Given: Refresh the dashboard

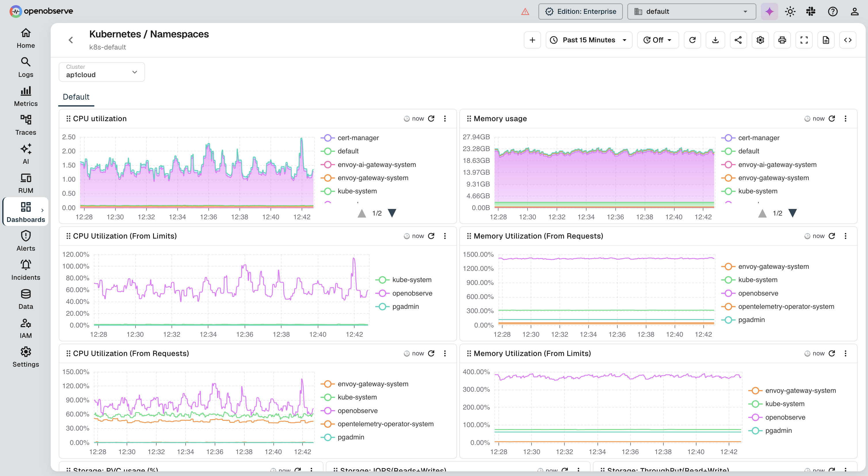Looking at the screenshot, I should coord(692,40).
